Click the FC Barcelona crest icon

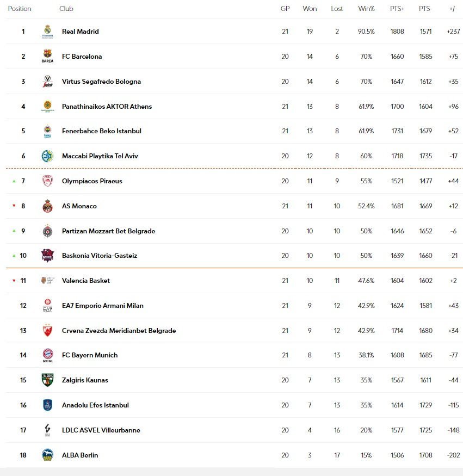tap(47, 56)
